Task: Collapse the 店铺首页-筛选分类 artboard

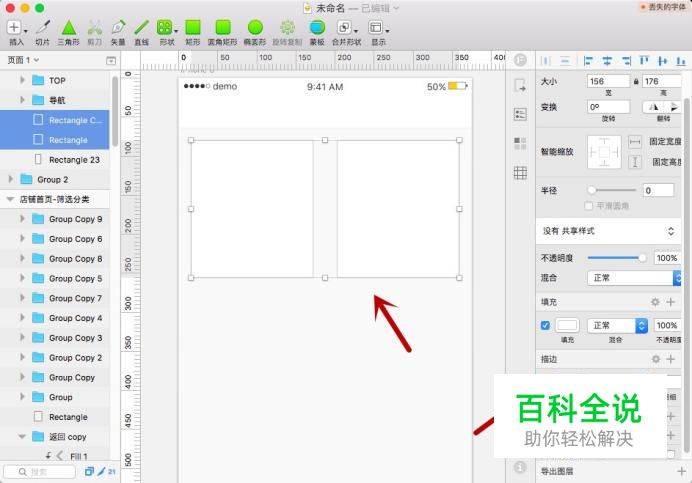Action: 10,200
